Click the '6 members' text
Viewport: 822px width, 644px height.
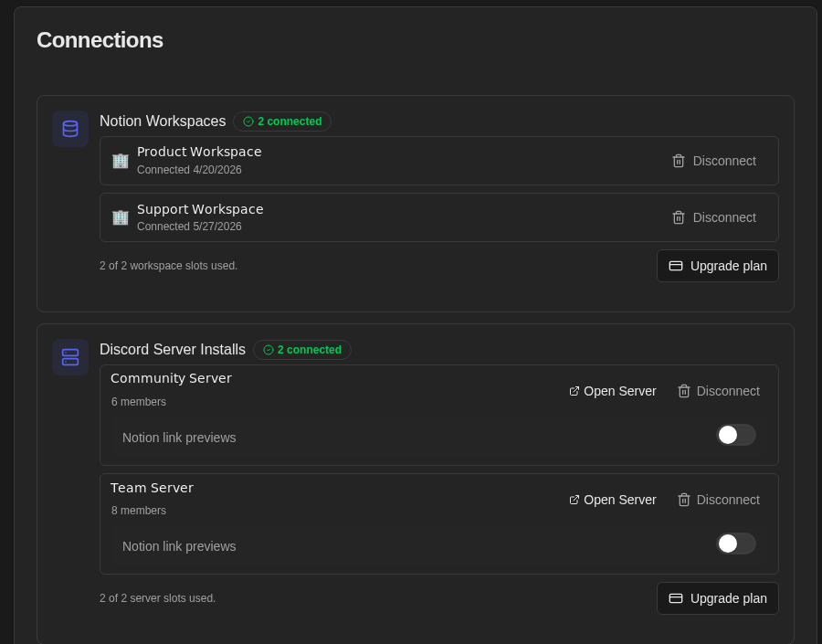point(139,402)
